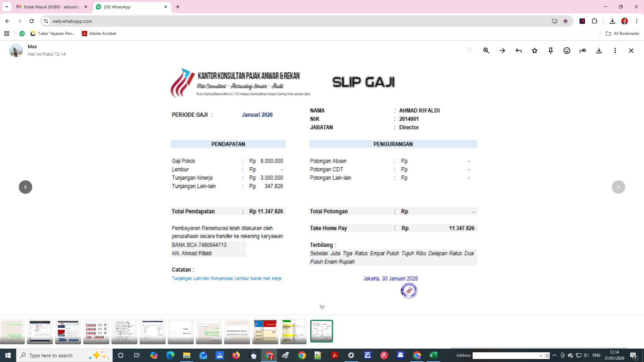Forward the salary slip to another chat

tap(583, 51)
